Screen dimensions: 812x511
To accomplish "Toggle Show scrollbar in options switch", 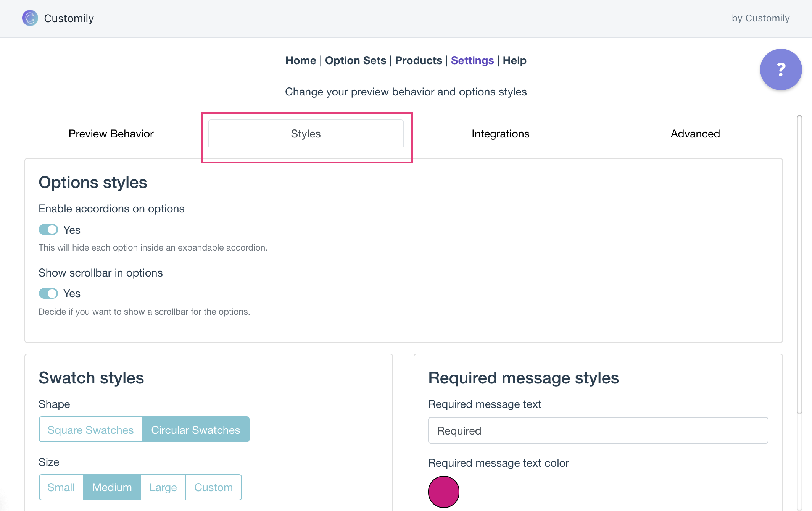I will (x=48, y=293).
